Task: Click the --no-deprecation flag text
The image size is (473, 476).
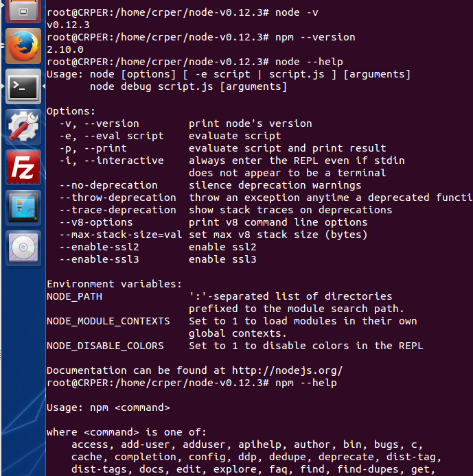Action: click(x=108, y=185)
